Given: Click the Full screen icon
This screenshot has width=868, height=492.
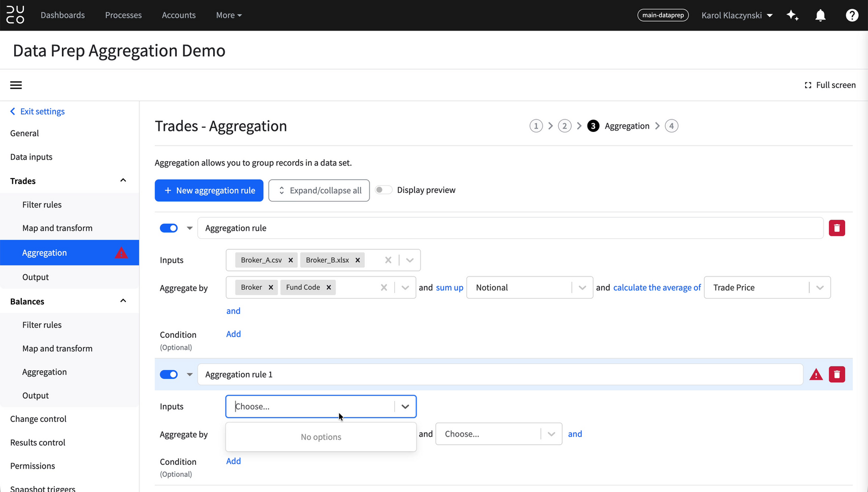Looking at the screenshot, I should [x=808, y=85].
